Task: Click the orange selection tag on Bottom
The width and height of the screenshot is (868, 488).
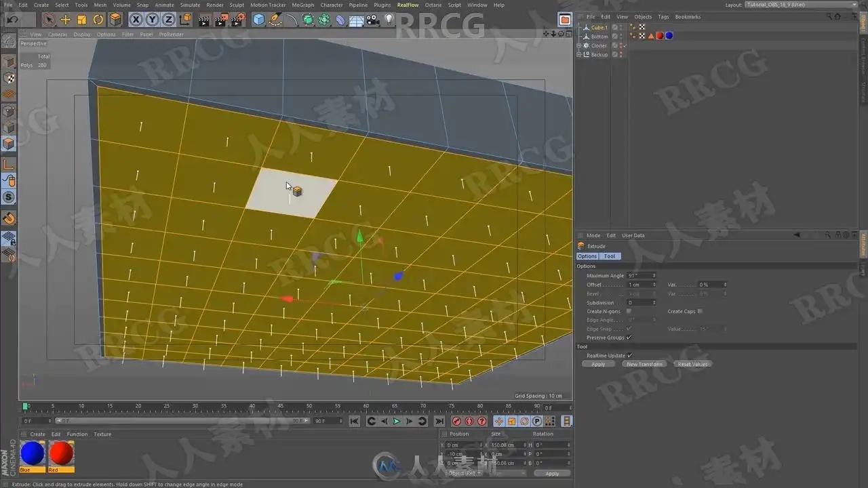Action: point(651,36)
